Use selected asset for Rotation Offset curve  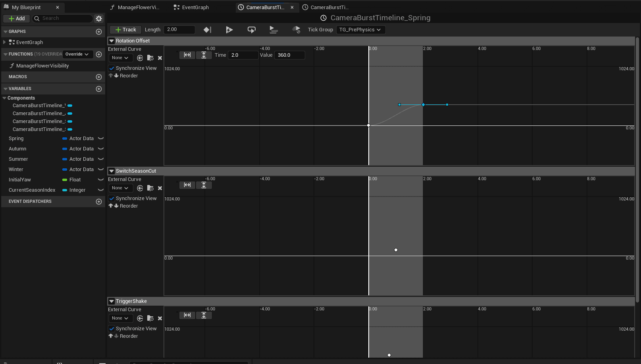pos(140,58)
